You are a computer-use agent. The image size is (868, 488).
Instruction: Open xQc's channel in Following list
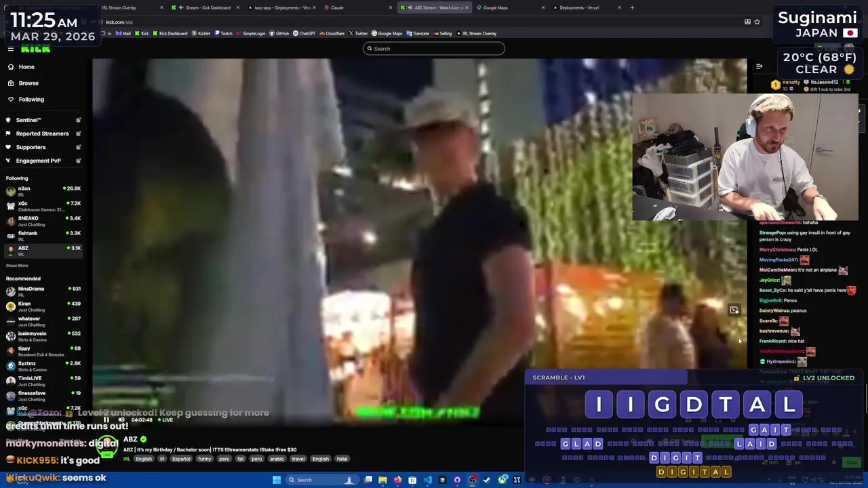[x=43, y=205]
